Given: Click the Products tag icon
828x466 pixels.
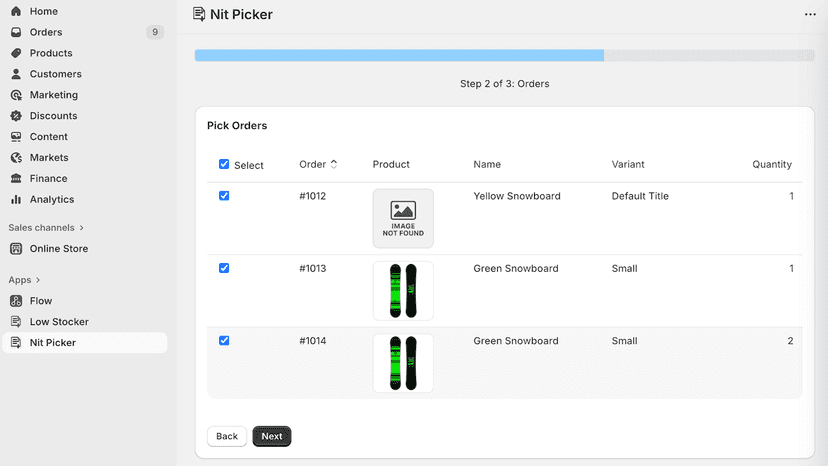Looking at the screenshot, I should point(16,53).
